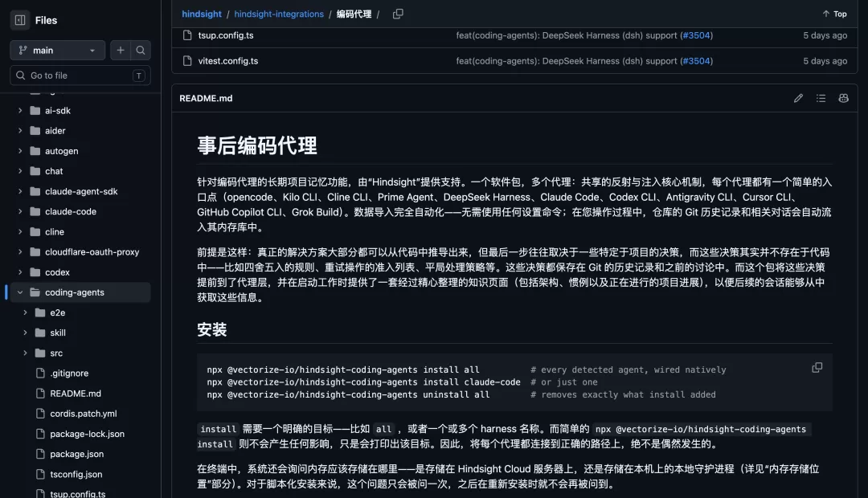Go to hindsight-integrations breadcrumb link
The height and width of the screenshot is (498, 868).
[279, 14]
